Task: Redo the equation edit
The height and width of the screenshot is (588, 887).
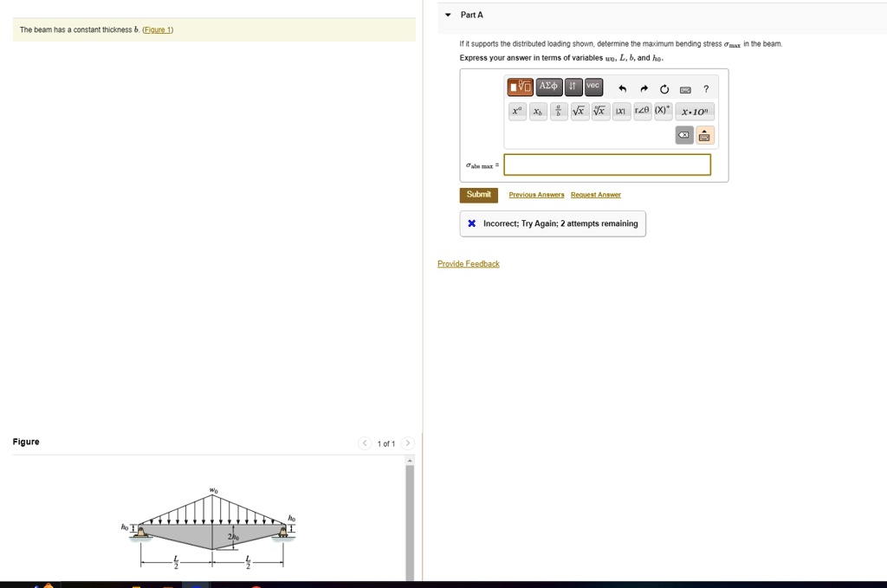Action: pyautogui.click(x=643, y=88)
